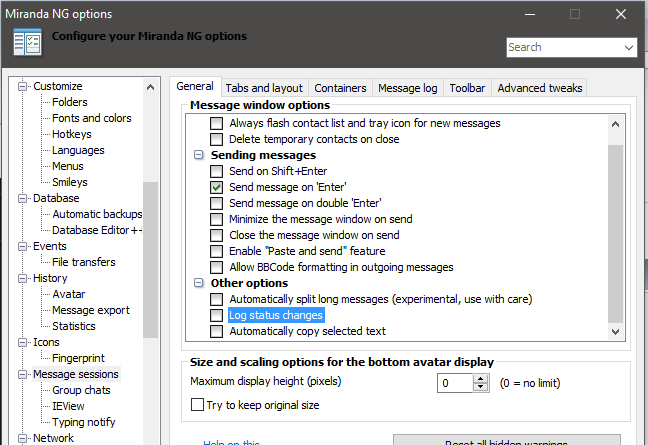The image size is (648, 445).
Task: Select the Toolbar tab
Action: click(467, 88)
